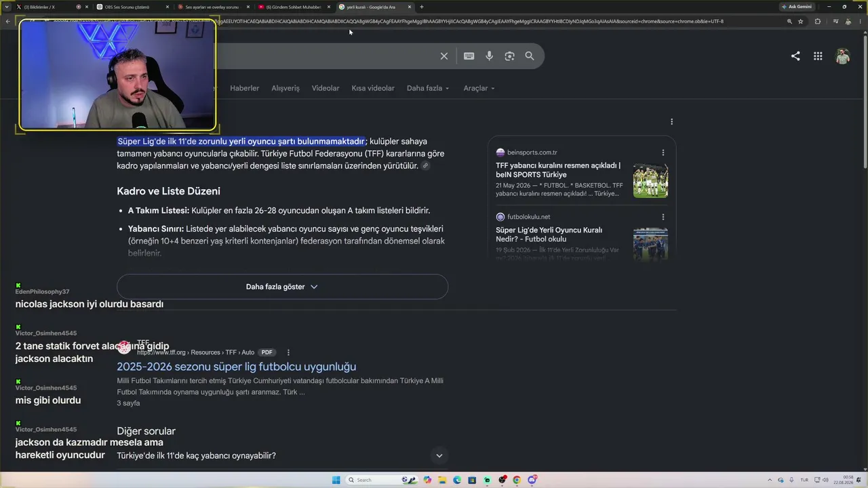Screen dimensions: 868x488
Task: Open the on-screen keyboard input tool
Action: (469, 56)
